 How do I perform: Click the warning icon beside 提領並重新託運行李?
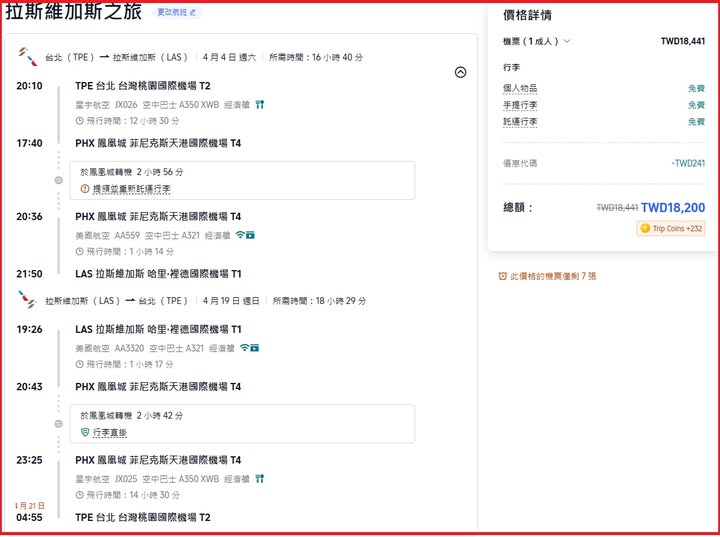click(85, 188)
